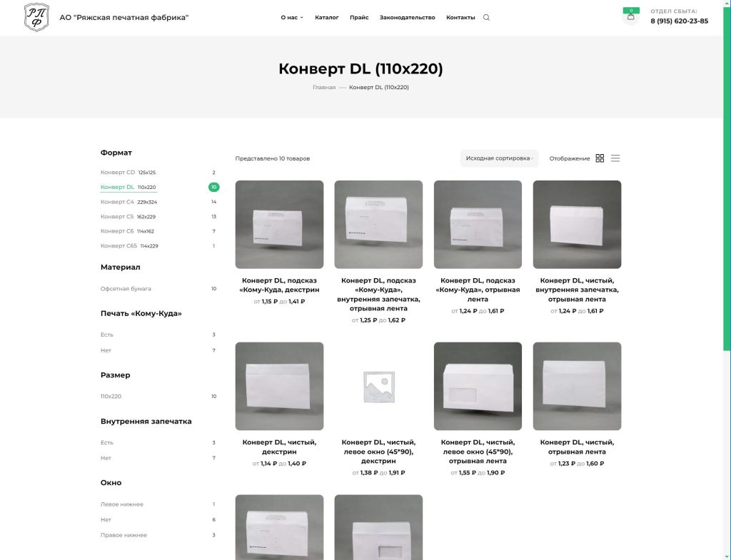Open the Прайс menu item
Screen dimensions: 731x560
[359, 18]
